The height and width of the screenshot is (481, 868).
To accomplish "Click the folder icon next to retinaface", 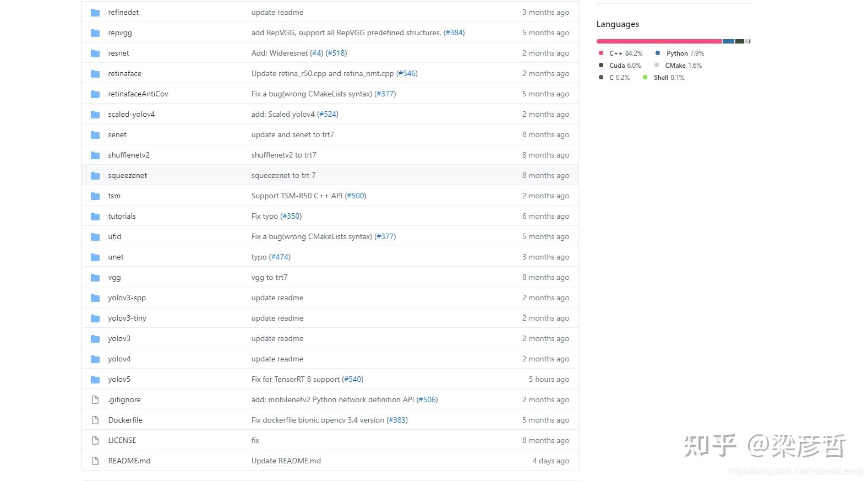I will coord(95,74).
